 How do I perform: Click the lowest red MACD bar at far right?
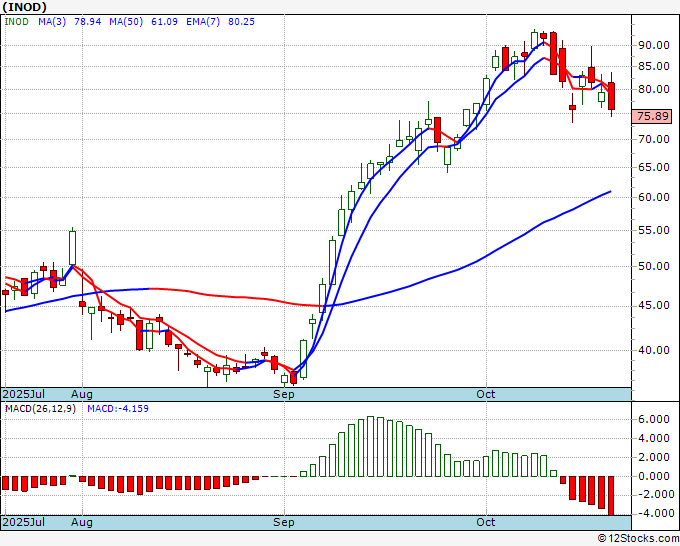(x=611, y=496)
